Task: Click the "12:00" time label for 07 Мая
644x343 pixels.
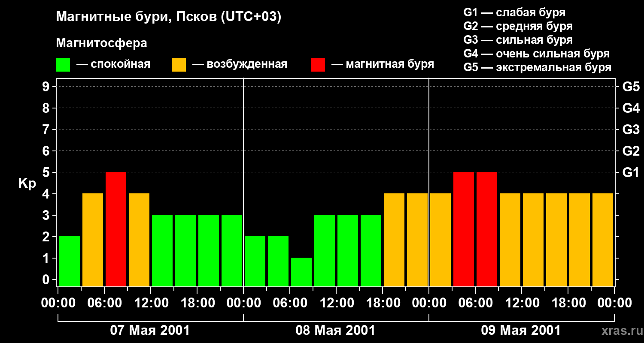Action: pos(151,303)
